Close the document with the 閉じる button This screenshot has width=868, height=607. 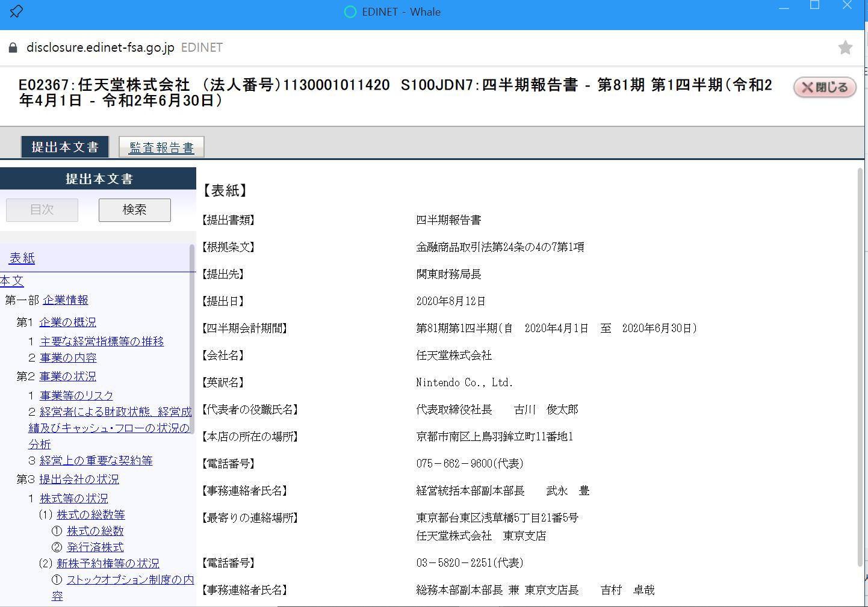(x=825, y=87)
